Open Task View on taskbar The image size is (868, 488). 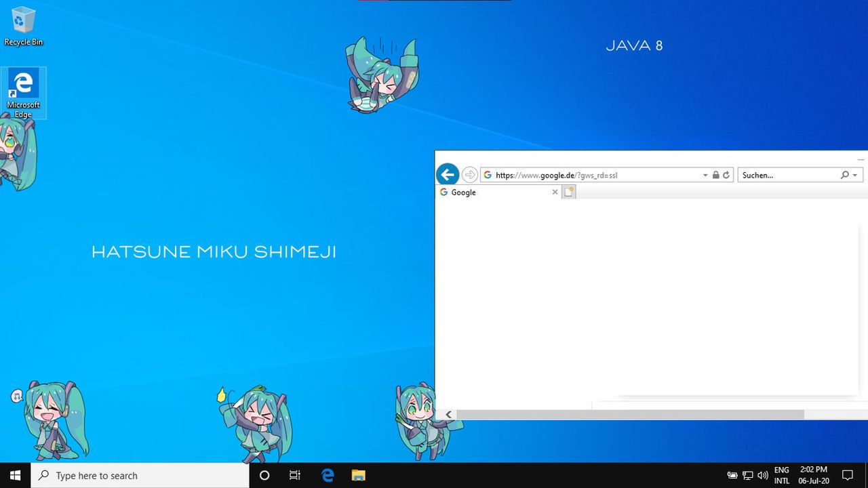[295, 475]
